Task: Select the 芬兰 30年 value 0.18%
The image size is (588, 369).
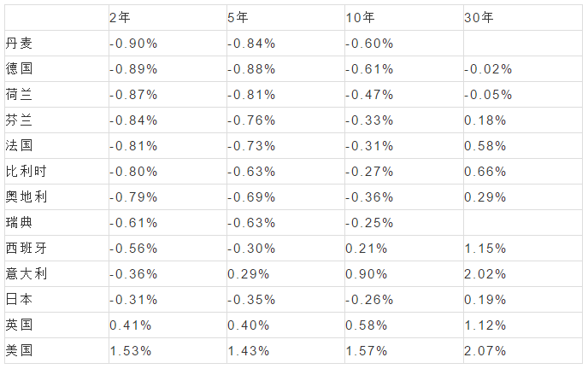Action: [x=485, y=120]
